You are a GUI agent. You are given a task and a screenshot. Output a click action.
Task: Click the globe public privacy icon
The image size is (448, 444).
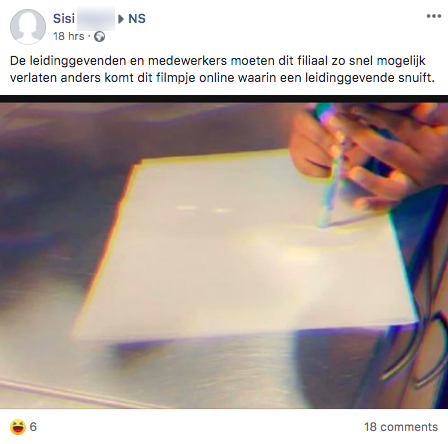[x=99, y=36]
